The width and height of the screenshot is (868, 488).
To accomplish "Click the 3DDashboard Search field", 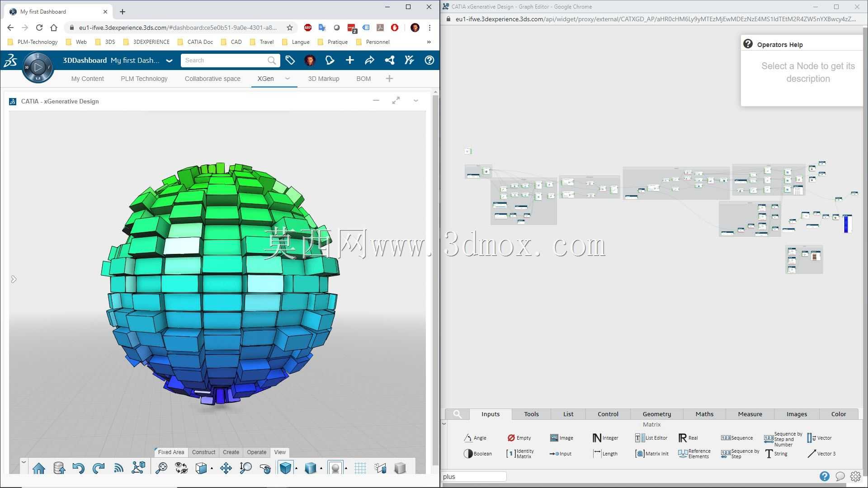I will pyautogui.click(x=230, y=60).
